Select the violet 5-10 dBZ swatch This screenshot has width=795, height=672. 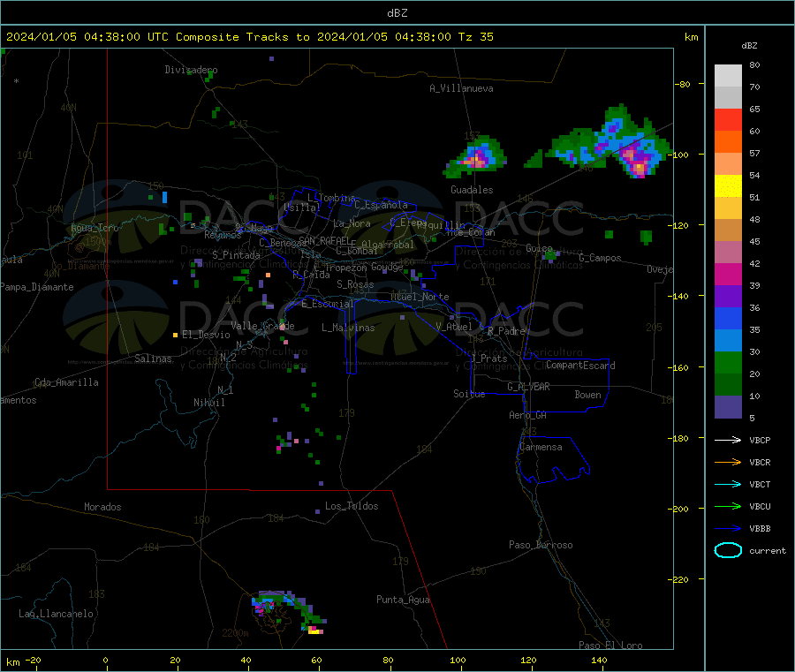[728, 407]
